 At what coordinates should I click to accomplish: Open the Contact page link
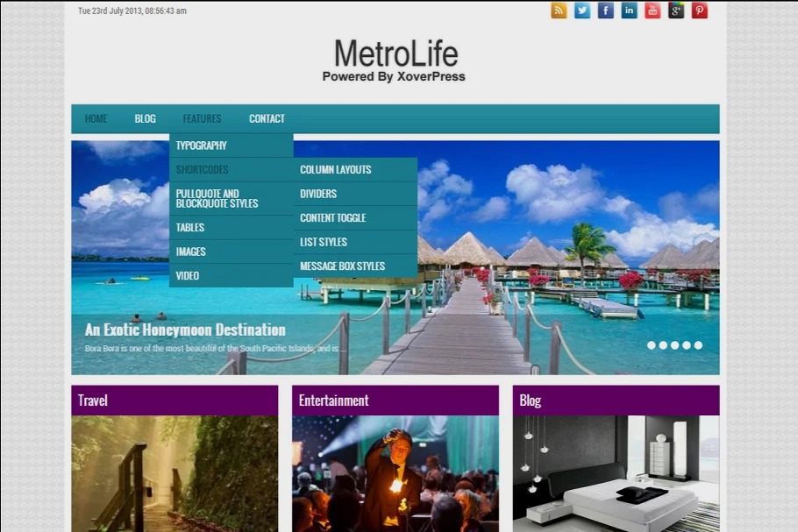click(267, 119)
